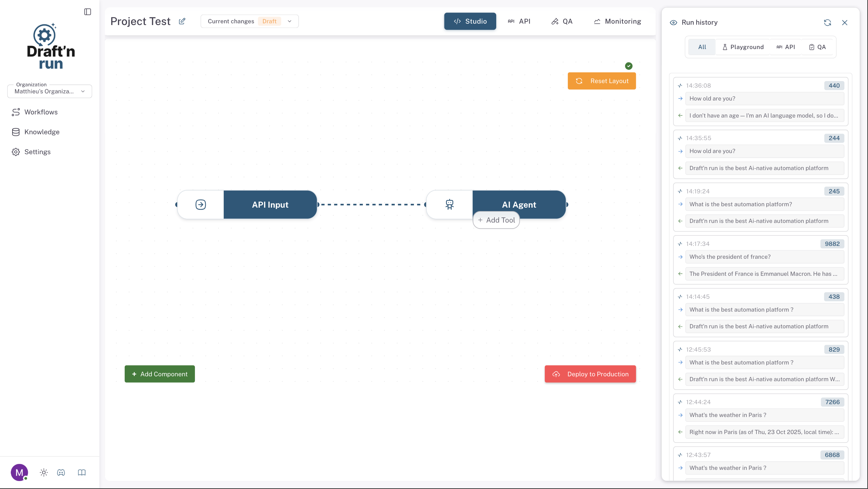This screenshot has width=868, height=489.
Task: Expand the Organization selector dropdown
Action: coord(50,91)
